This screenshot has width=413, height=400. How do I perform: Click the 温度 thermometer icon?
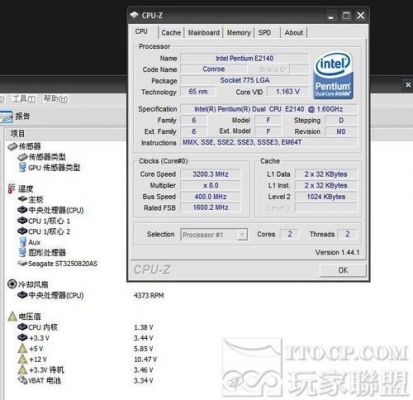pyautogui.click(x=12, y=189)
